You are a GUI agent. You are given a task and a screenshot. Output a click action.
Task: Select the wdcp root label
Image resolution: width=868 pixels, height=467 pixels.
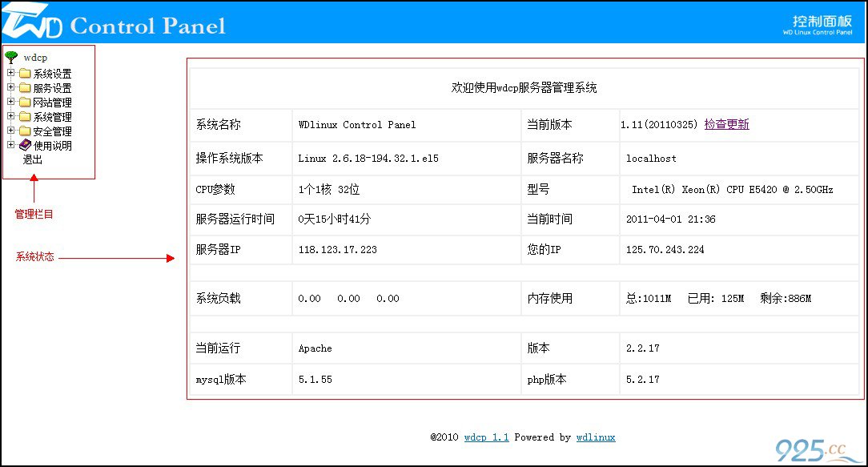pyautogui.click(x=35, y=58)
